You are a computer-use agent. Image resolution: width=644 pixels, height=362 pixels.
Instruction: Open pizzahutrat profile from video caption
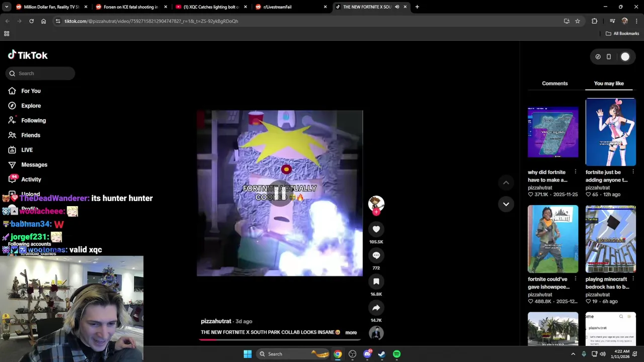[216, 321]
